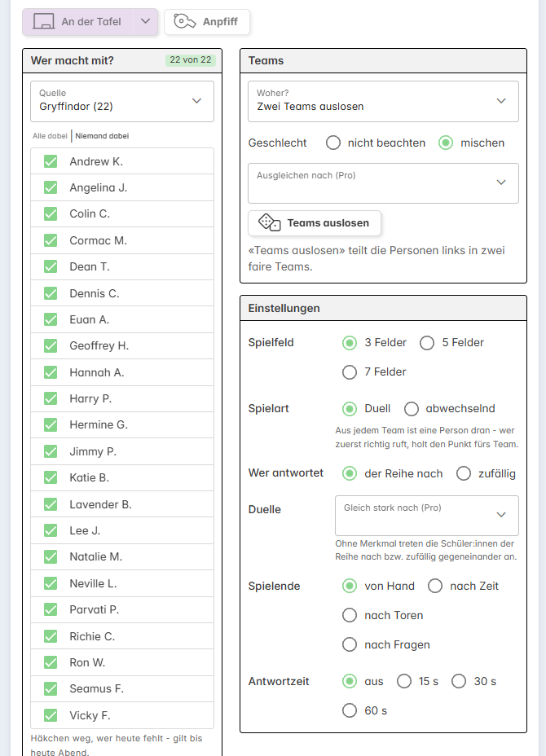Select Geschlecht nicht beachten radio
The height and width of the screenshot is (756, 546).
(333, 143)
